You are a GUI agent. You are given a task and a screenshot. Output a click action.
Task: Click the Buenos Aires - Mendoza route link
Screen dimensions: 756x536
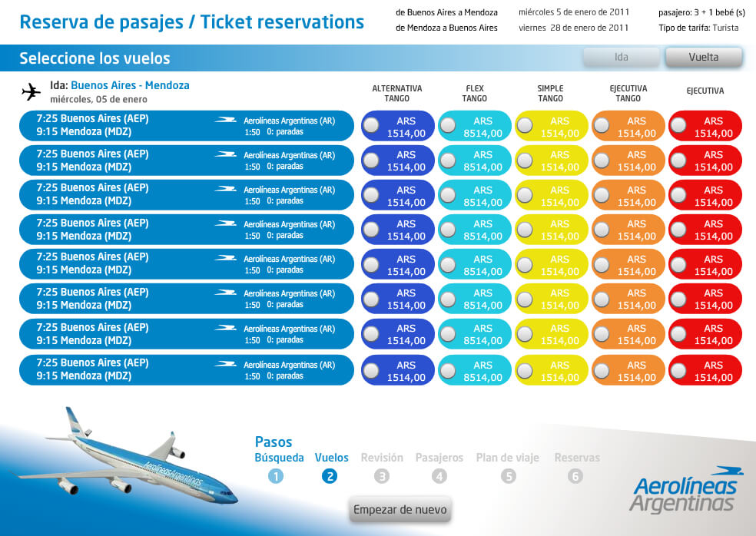[x=130, y=85]
